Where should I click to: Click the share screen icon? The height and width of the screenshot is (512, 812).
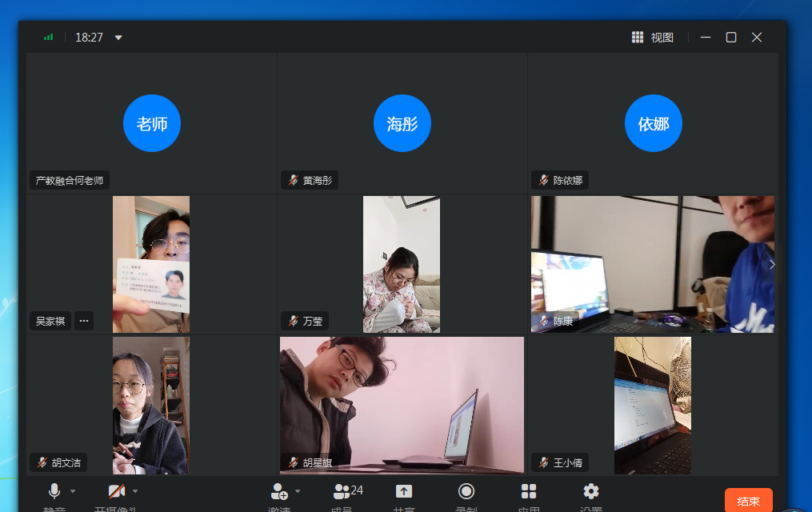click(404, 491)
